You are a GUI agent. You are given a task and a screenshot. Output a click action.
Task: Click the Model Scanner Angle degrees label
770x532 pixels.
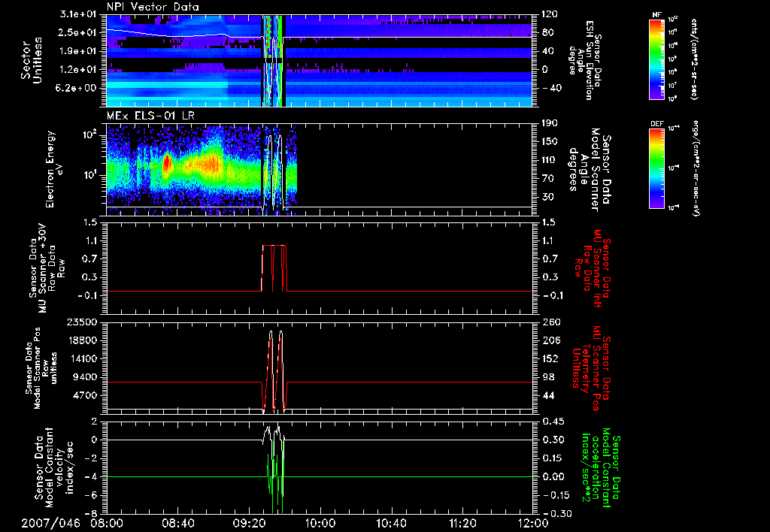coord(590,169)
